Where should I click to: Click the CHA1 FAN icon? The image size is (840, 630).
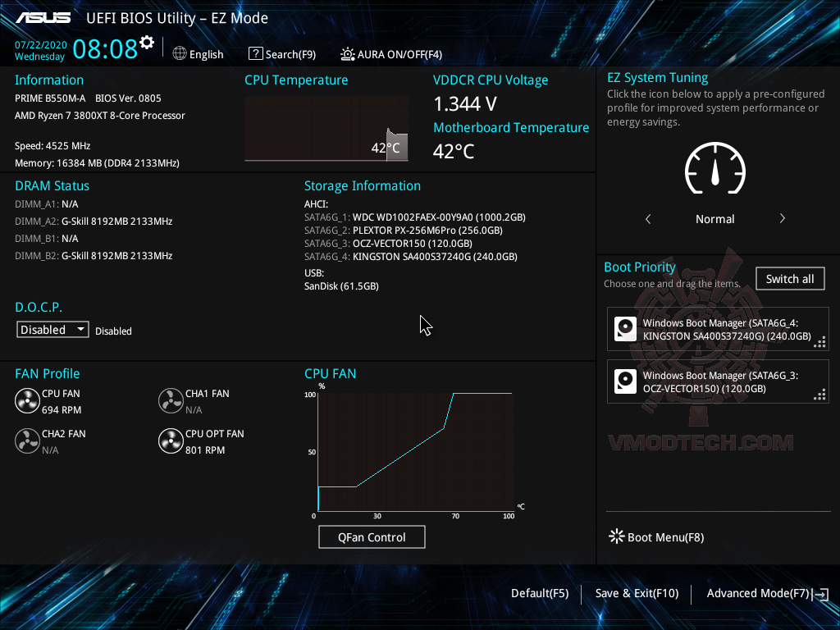point(171,401)
